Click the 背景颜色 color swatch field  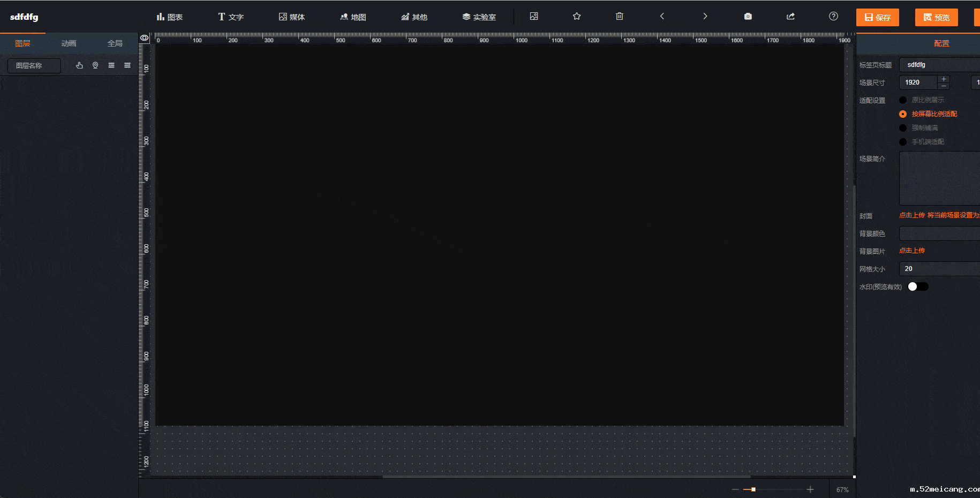point(939,233)
